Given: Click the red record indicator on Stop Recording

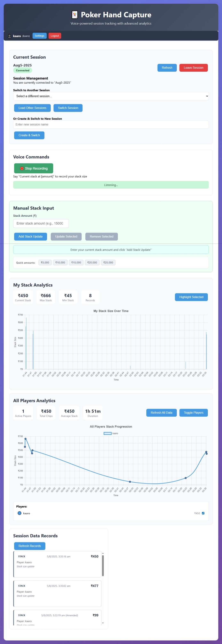Looking at the screenshot, I should [x=22, y=168].
